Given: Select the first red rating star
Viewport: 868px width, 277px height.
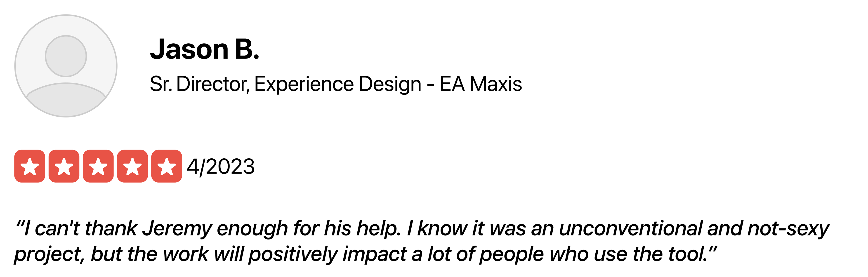Looking at the screenshot, I should point(30,166).
